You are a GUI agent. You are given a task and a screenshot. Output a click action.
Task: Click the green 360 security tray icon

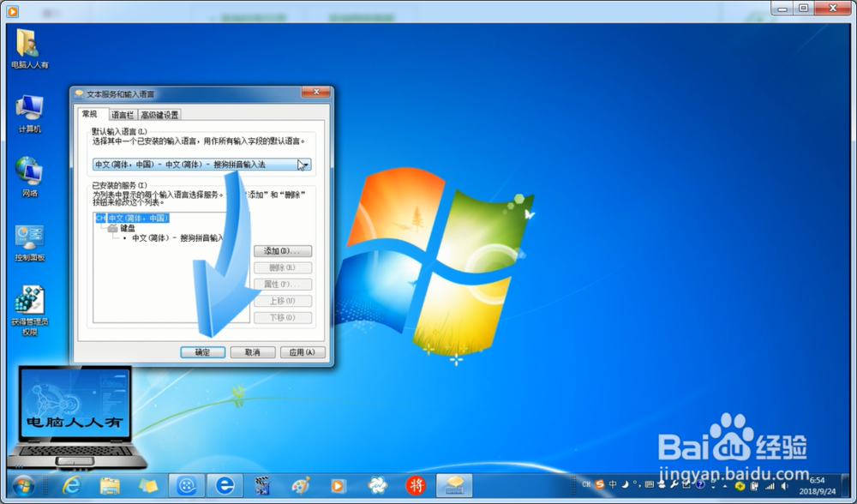point(740,485)
